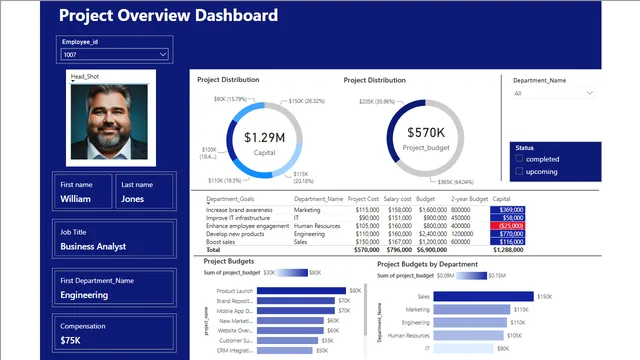The height and width of the screenshot is (360, 640).
Task: Select the Enhance employee engagement row
Action: [365, 226]
